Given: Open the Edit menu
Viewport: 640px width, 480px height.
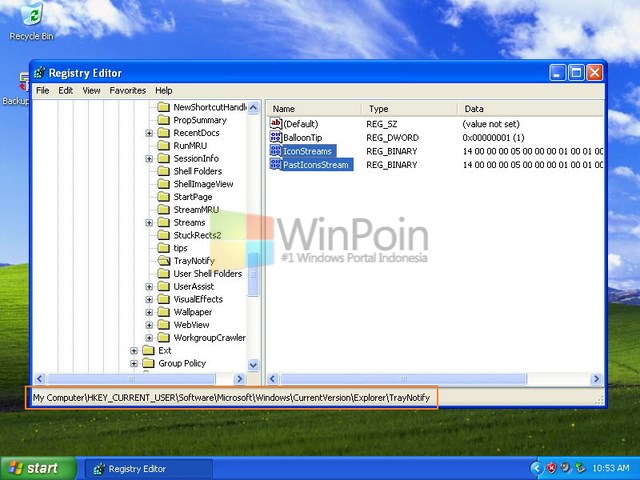Looking at the screenshot, I should 66,90.
